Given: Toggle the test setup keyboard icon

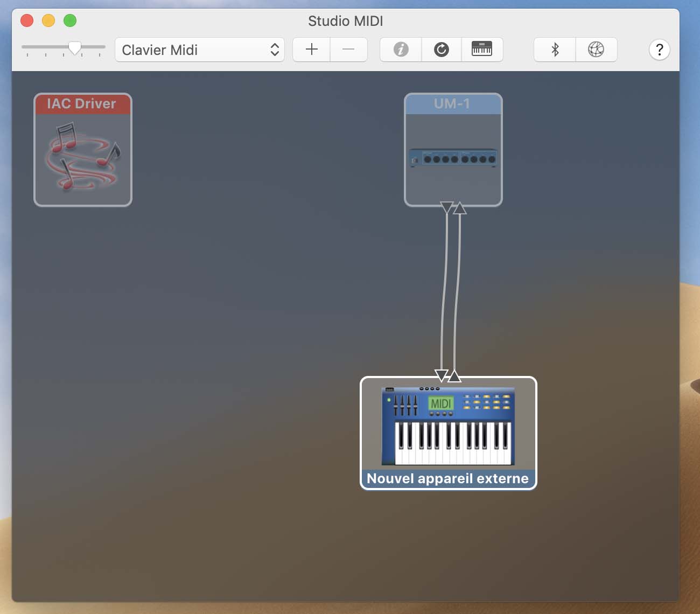Looking at the screenshot, I should point(482,50).
